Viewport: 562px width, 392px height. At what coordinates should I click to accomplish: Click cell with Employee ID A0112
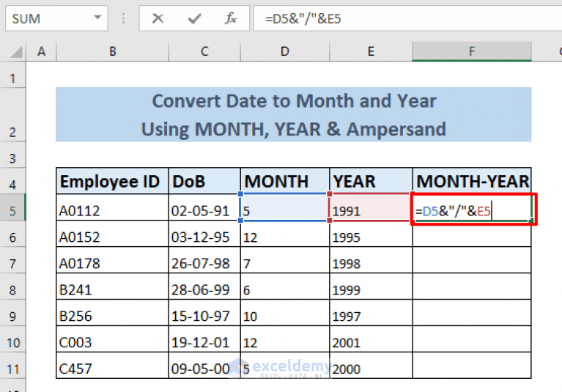[x=112, y=207]
